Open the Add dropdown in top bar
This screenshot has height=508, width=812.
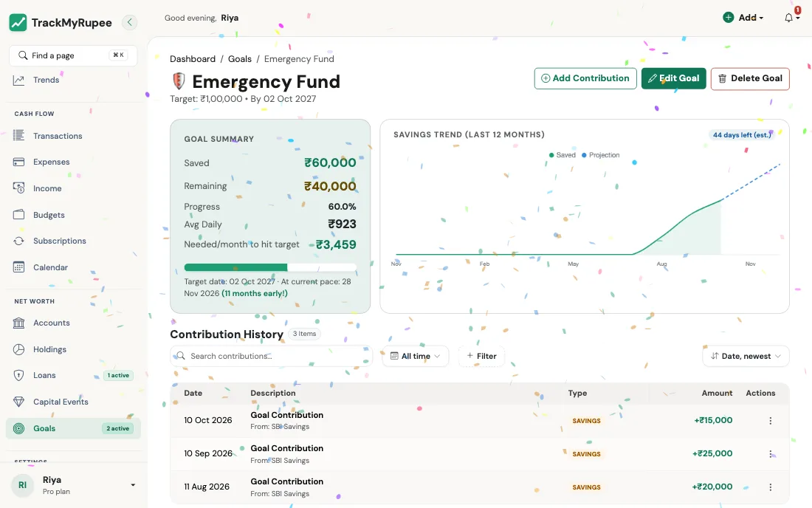tap(743, 18)
